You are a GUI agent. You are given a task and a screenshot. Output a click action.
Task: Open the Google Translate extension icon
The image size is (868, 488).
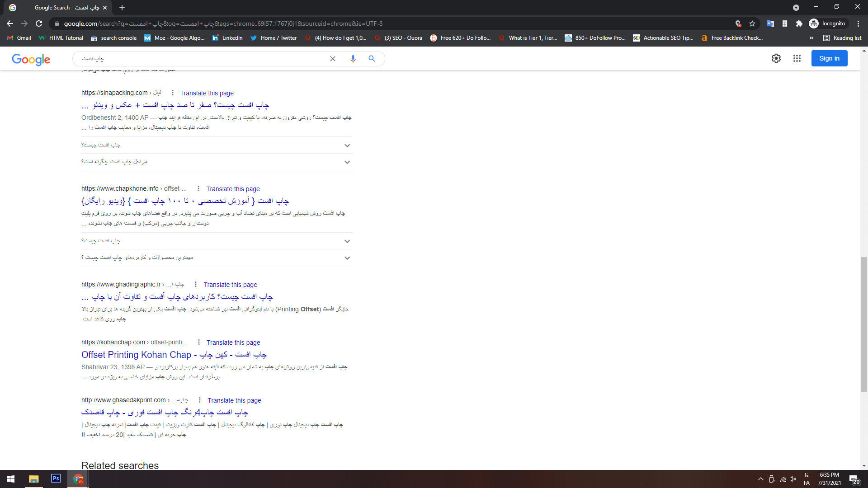(770, 23)
